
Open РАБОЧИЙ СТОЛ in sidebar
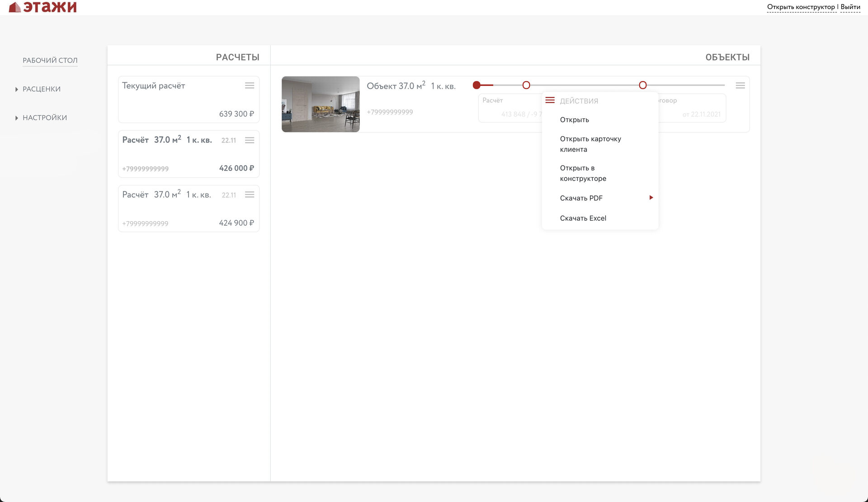50,60
